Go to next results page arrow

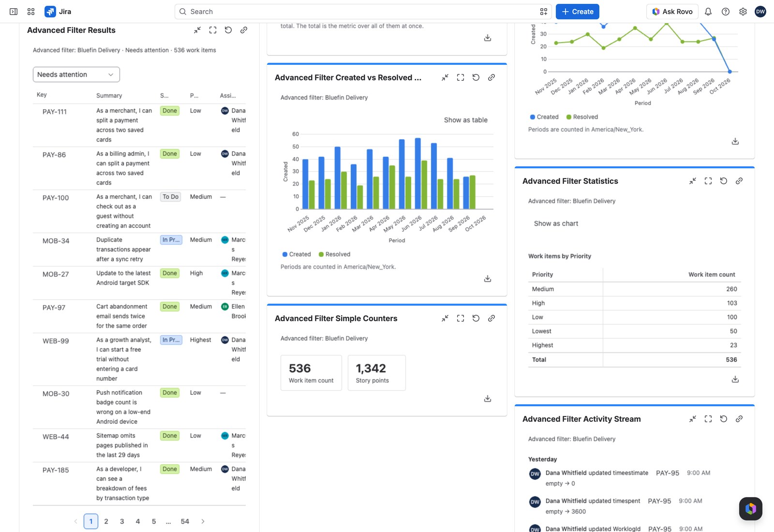tap(203, 521)
